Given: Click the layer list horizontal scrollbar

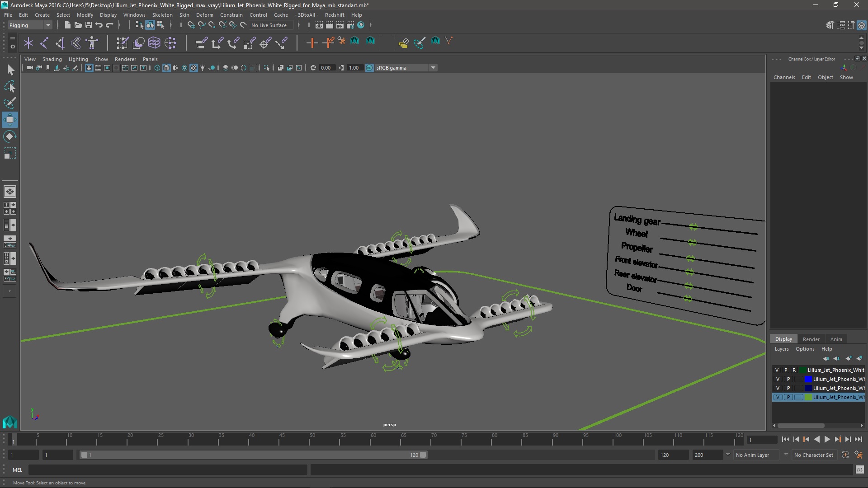Looking at the screenshot, I should click(x=801, y=425).
